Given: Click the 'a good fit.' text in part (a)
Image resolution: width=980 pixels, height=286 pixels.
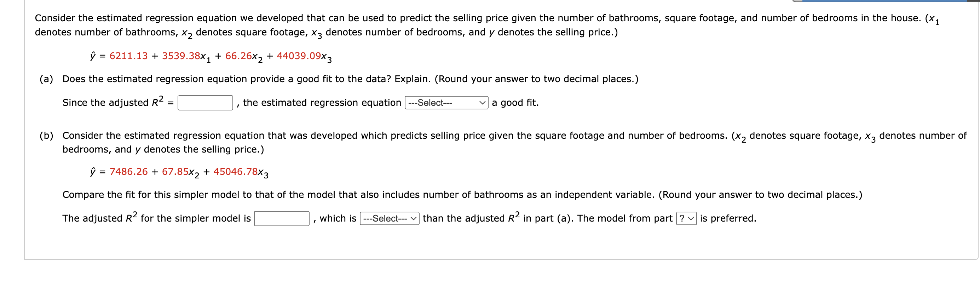Looking at the screenshot, I should pyautogui.click(x=515, y=103).
